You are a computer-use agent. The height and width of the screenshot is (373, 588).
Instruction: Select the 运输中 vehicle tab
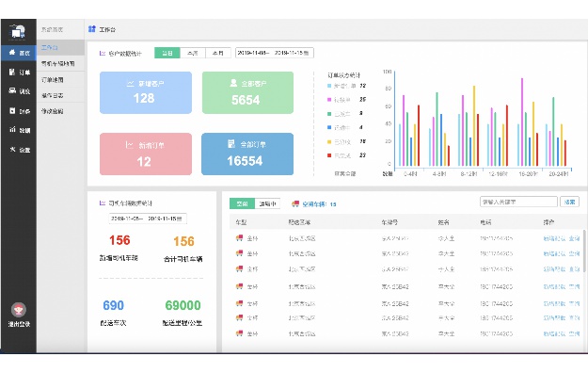click(267, 203)
